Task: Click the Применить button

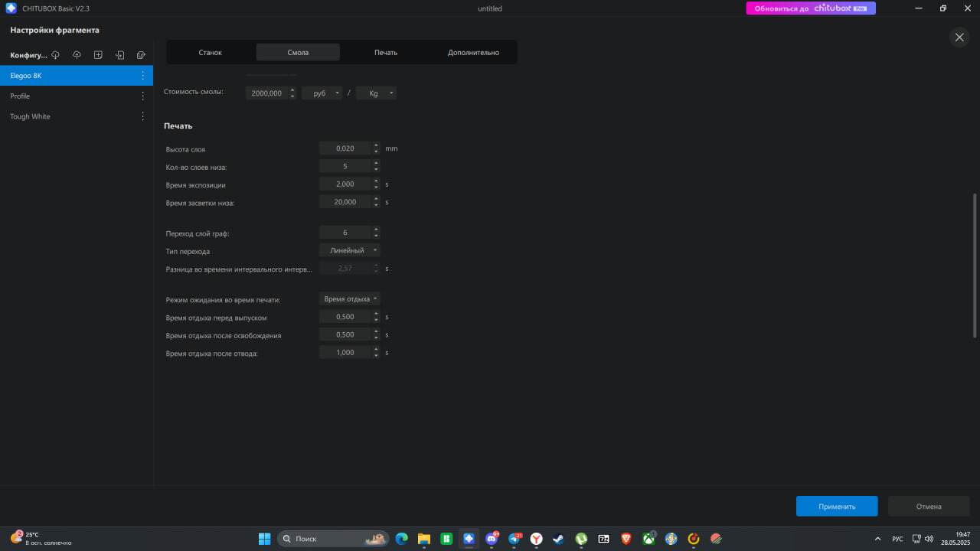Action: pos(837,506)
